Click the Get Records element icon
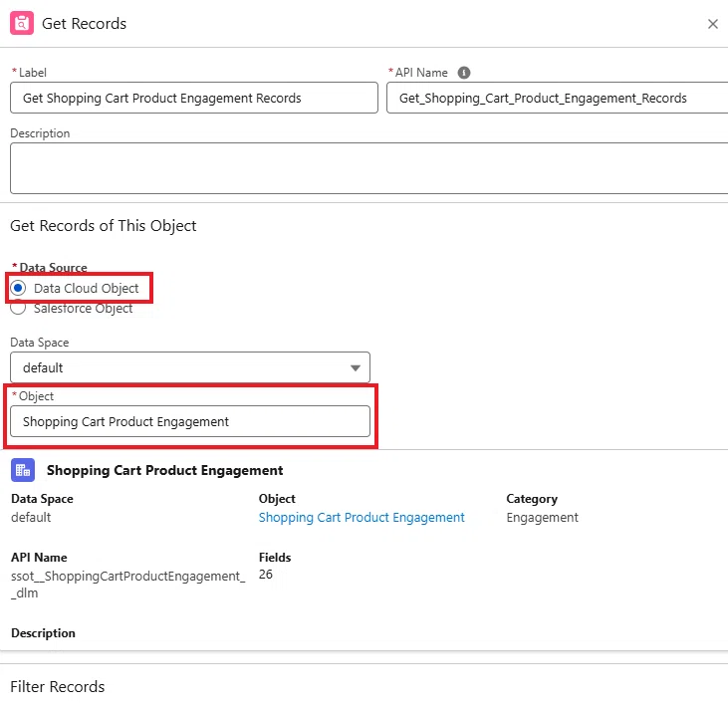The height and width of the screenshot is (709, 728). 22,23
